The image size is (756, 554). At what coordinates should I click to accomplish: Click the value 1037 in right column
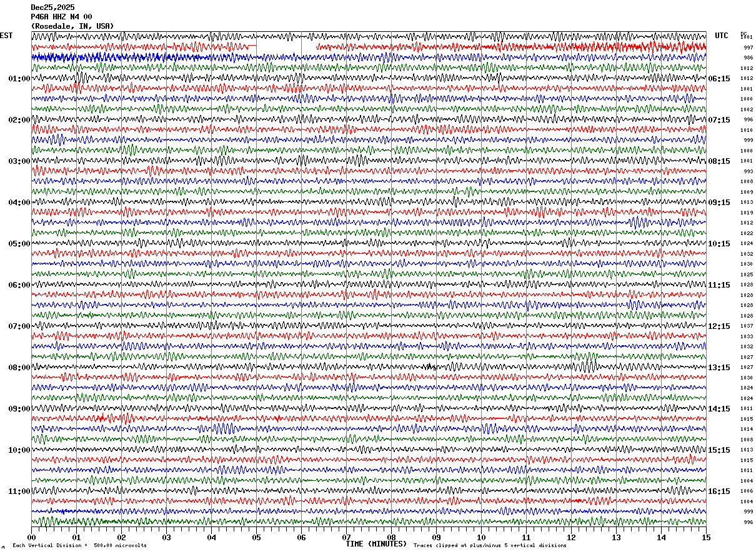(747, 326)
